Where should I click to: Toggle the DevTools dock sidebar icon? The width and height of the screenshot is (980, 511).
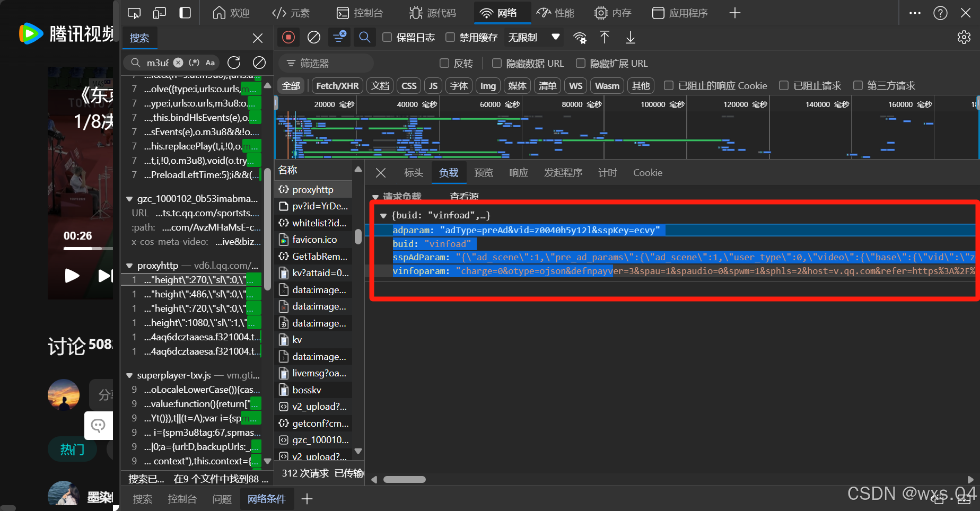pos(185,13)
